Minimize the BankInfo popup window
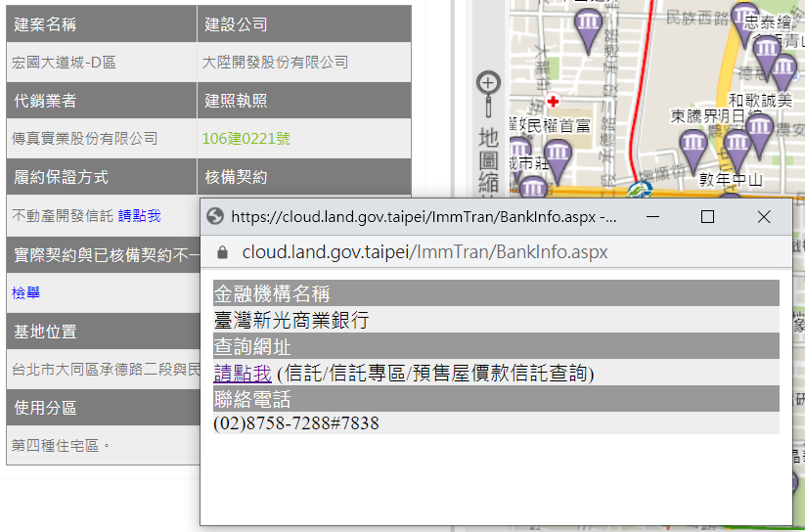Viewport: 805px width, 532px height. click(x=652, y=217)
